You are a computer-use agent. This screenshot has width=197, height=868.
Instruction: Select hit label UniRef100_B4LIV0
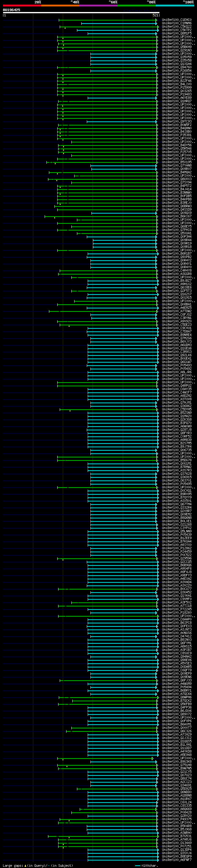[177, 84]
